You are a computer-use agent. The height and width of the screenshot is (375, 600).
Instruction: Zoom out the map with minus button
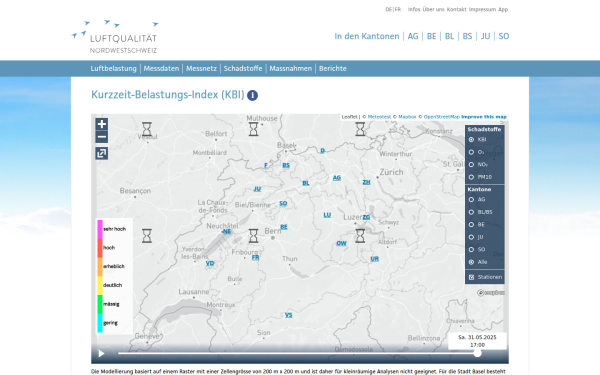(101, 137)
